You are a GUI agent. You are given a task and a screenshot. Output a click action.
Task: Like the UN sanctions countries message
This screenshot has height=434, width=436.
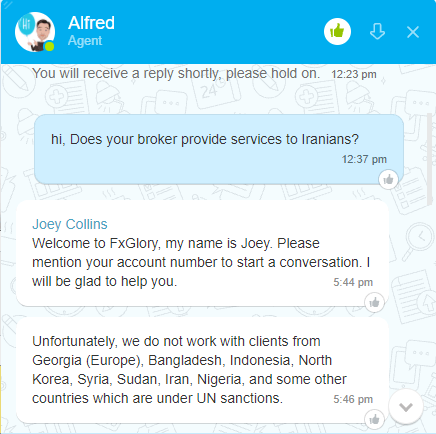[x=374, y=419]
